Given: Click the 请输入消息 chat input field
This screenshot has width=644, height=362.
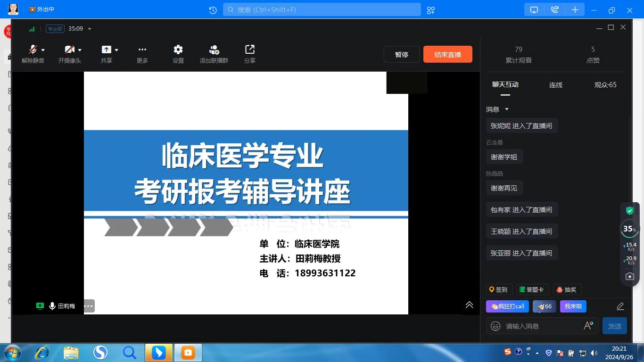Looking at the screenshot, I should tap(542, 326).
